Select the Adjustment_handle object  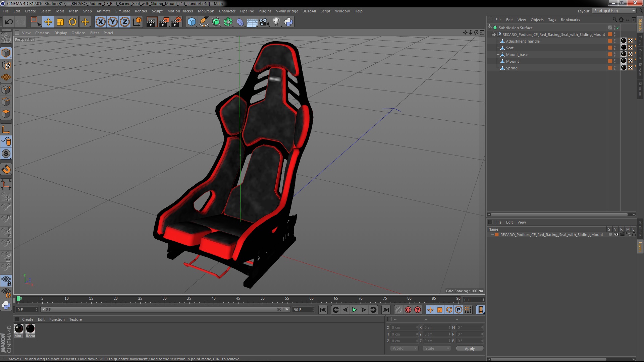coord(523,41)
